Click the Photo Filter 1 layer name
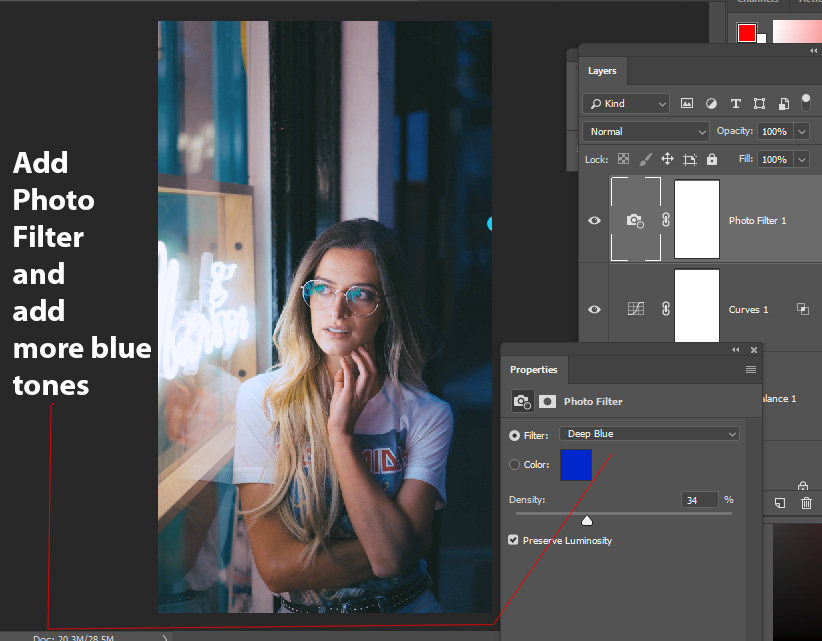 pos(758,221)
